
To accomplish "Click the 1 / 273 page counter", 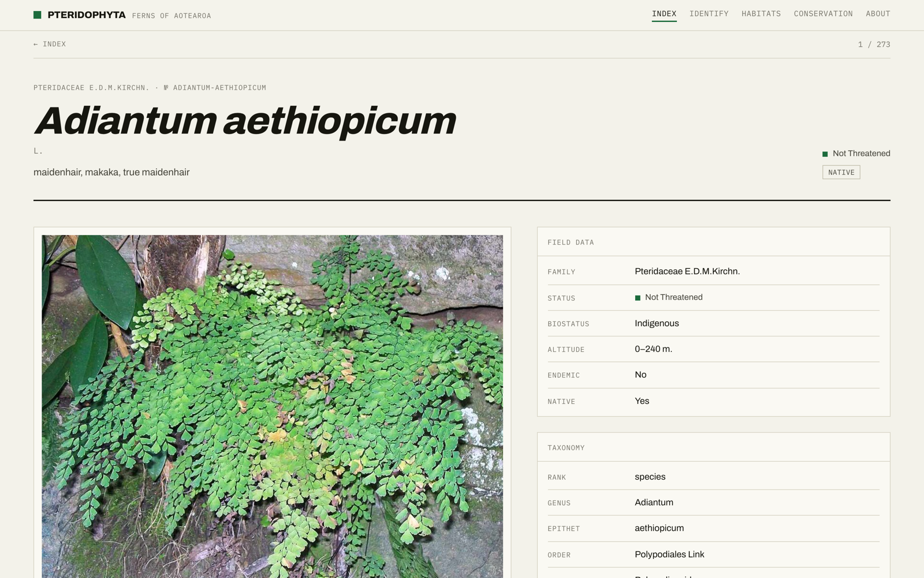I will click(x=874, y=45).
